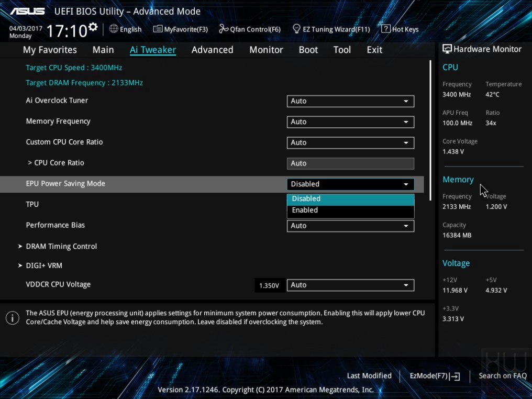532x399 pixels.
Task: Select the EPU Power Saving Mode row label
Action: click(x=65, y=184)
